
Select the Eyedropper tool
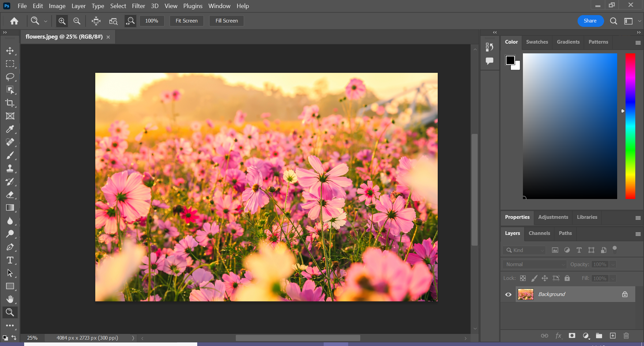point(10,129)
